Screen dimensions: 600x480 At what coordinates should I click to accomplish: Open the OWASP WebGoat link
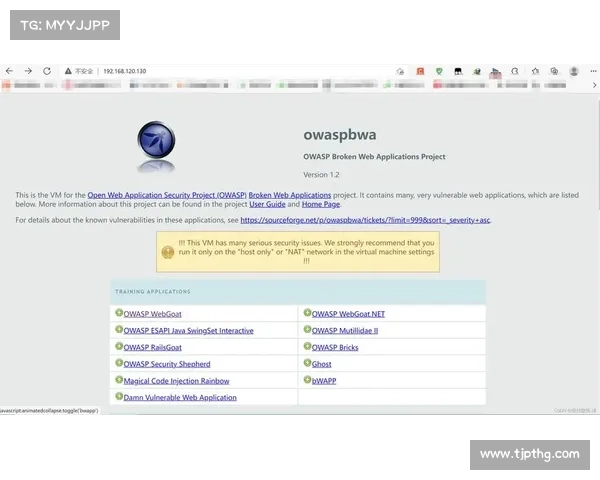[152, 314]
